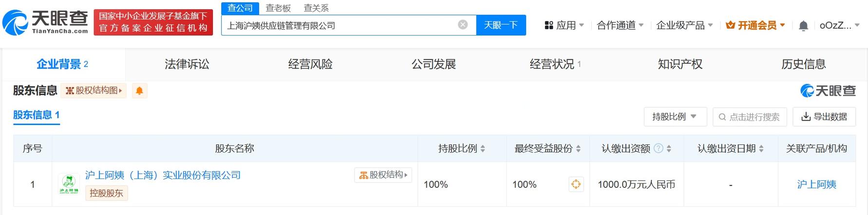Click the red 官方备案企业征信机构 banner
Viewport: 868px width, 215px height.
153,22
